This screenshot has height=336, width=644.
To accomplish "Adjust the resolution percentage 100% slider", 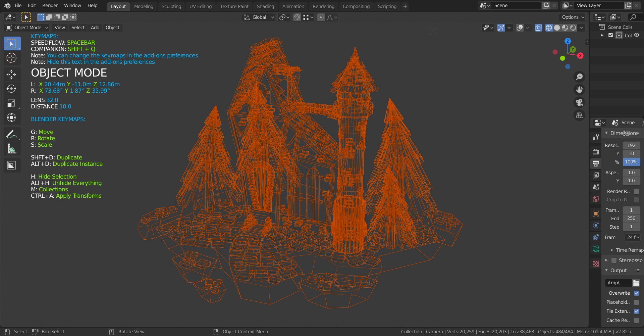I will 631,162.
